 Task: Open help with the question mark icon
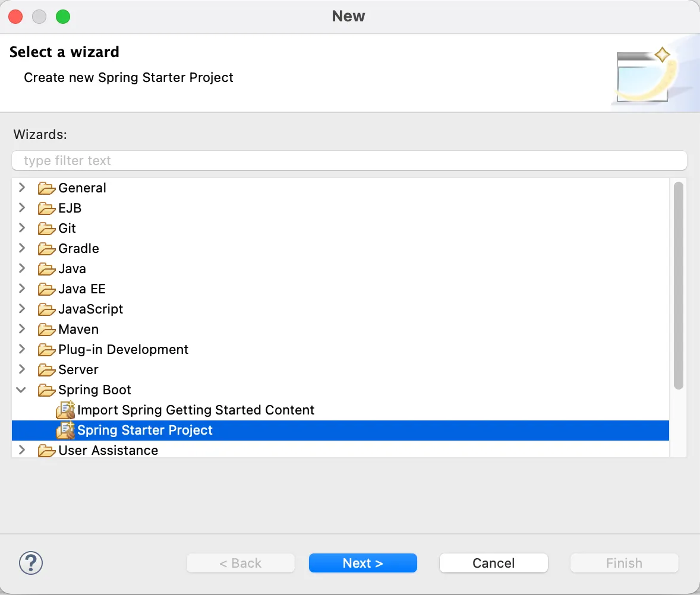click(x=31, y=563)
